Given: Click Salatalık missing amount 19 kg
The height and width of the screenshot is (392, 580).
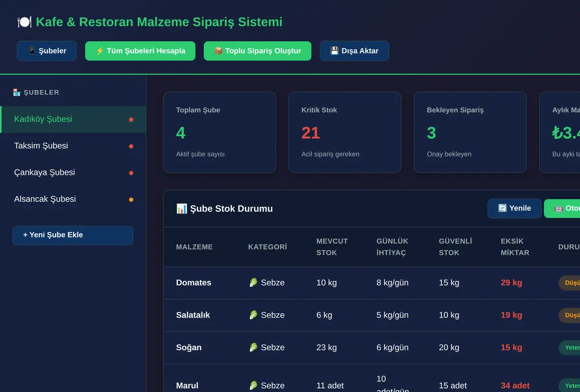Looking at the screenshot, I should pyautogui.click(x=511, y=315).
